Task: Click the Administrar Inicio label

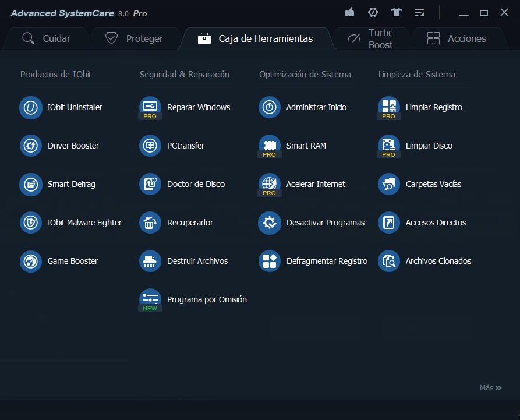Action: point(316,108)
